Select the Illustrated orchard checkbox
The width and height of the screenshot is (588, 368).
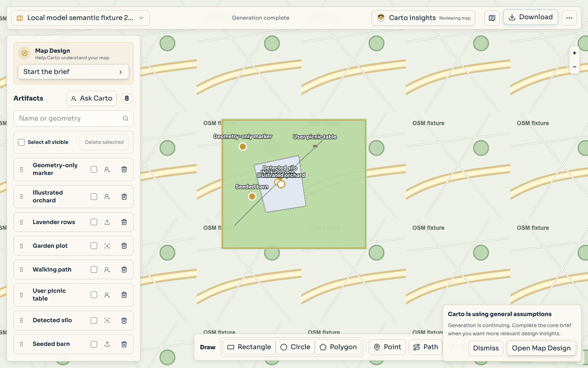point(94,197)
